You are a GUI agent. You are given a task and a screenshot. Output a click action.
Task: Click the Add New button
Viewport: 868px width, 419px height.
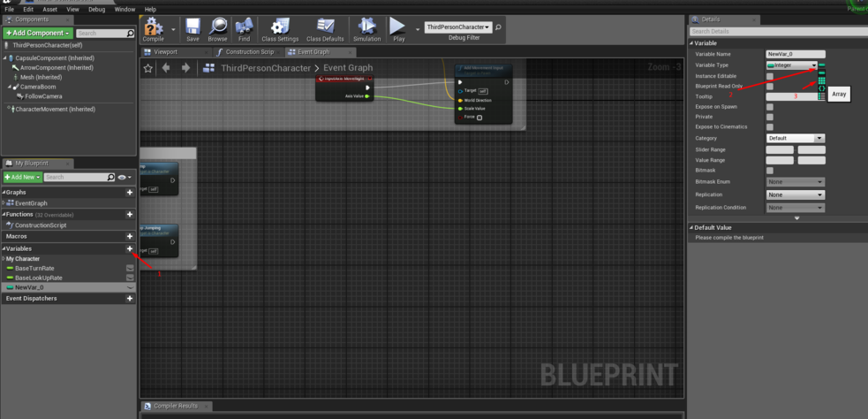click(22, 178)
